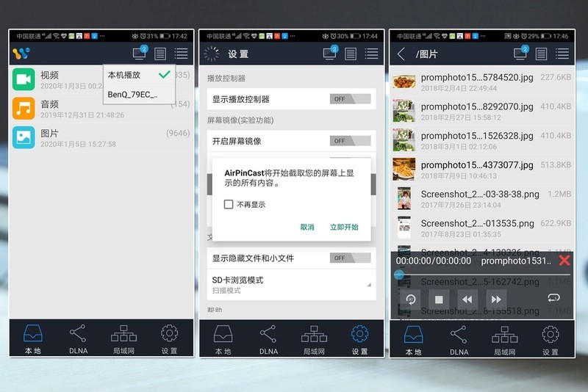The image size is (588, 392).
Task: Tap the rotate button in playback bar
Action: (x=411, y=300)
